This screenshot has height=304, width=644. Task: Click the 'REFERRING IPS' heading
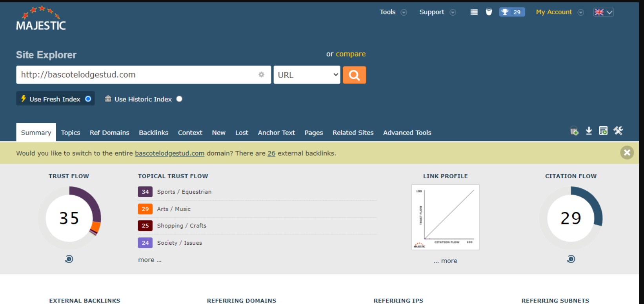click(398, 300)
